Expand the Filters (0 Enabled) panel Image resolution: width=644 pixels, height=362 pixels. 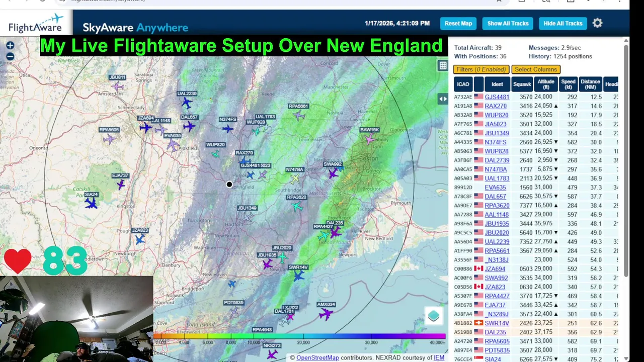click(481, 69)
